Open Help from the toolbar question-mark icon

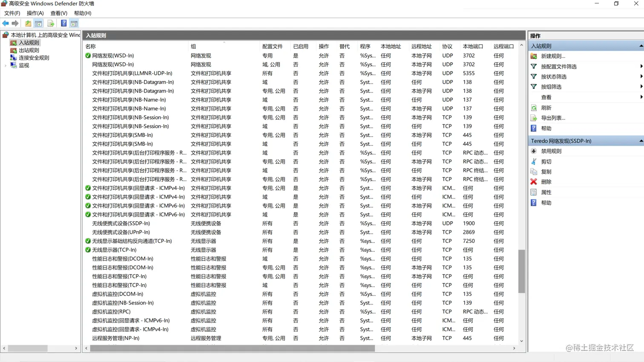pos(63,23)
